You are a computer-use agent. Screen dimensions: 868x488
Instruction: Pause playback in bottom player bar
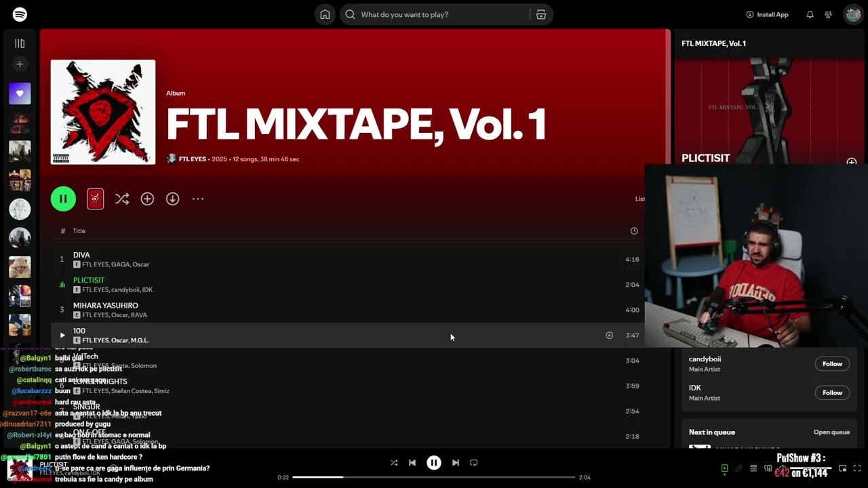[434, 462]
